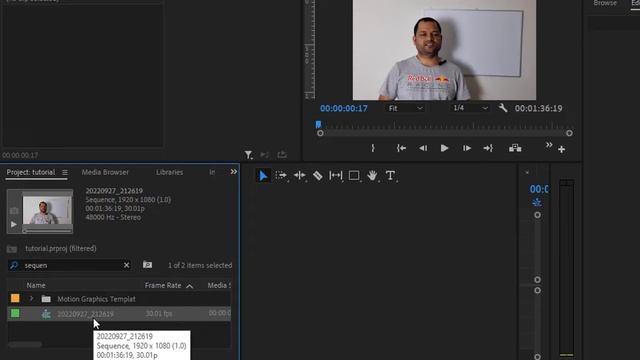
Task: Switch to the Browse tab
Action: pyautogui.click(x=605, y=3)
